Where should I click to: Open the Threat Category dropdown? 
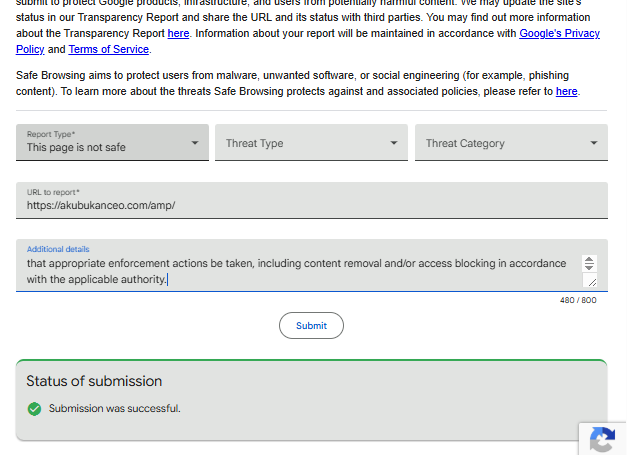click(x=511, y=142)
